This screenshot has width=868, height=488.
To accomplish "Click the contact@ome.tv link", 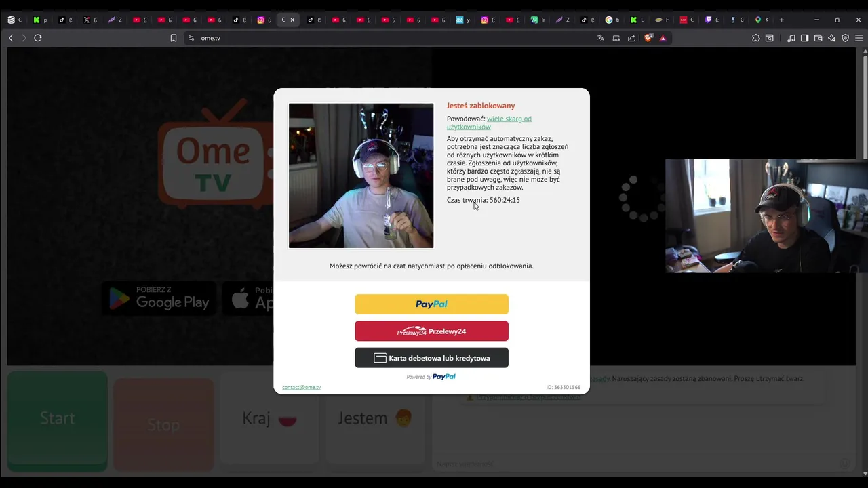I will [x=301, y=387].
